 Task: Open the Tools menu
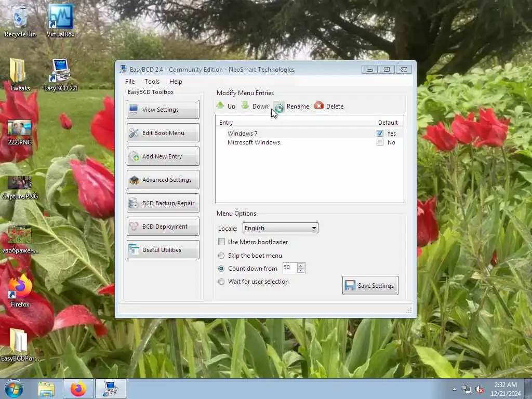[x=152, y=82]
